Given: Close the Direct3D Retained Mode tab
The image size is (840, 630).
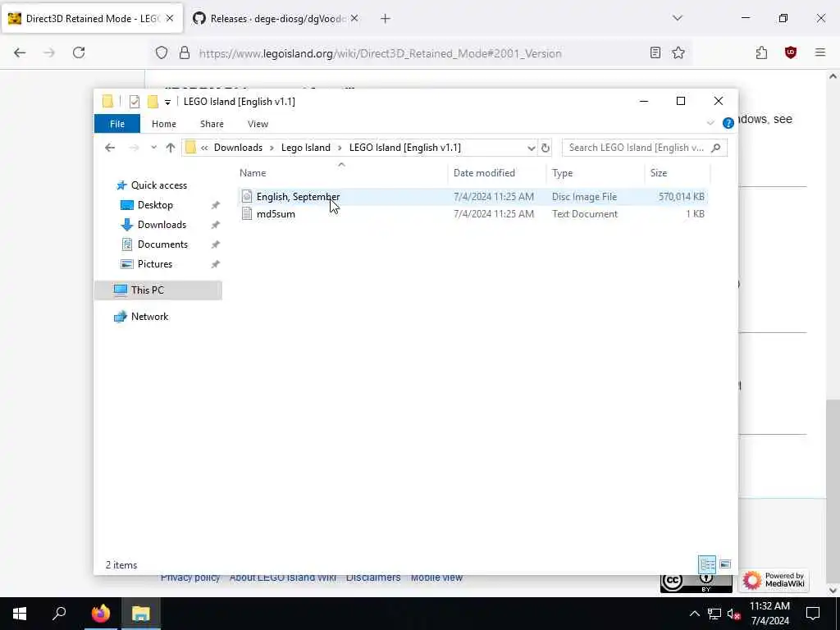Looking at the screenshot, I should pos(170,18).
